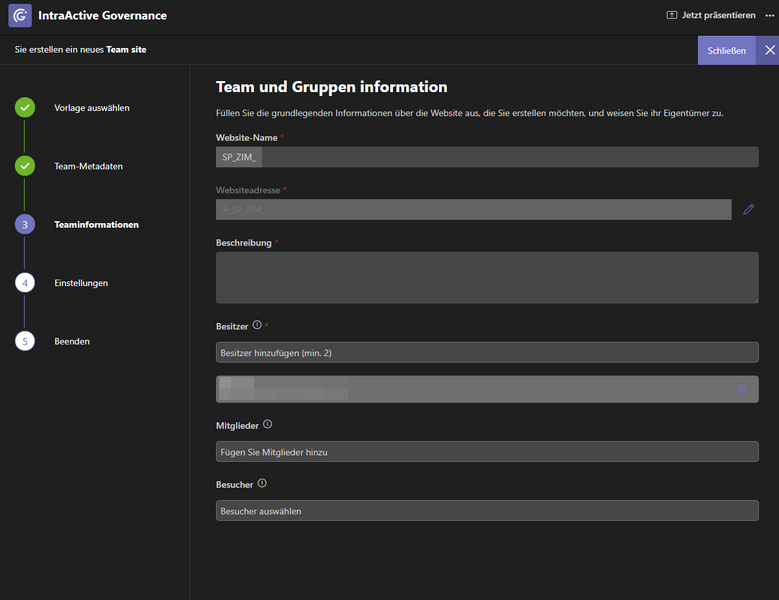Focus the Website-Name input field
The image size is (779, 600).
point(487,157)
